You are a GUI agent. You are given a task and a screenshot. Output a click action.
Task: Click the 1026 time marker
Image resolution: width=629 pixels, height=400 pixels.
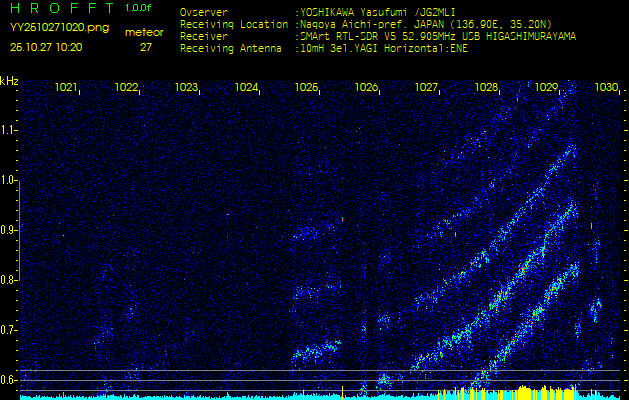366,87
